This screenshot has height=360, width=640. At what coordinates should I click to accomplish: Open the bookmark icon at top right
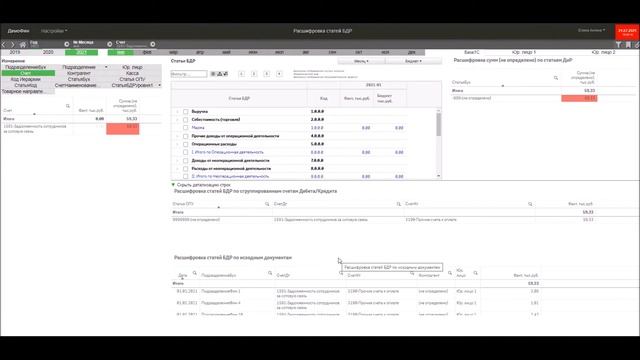tap(628, 44)
